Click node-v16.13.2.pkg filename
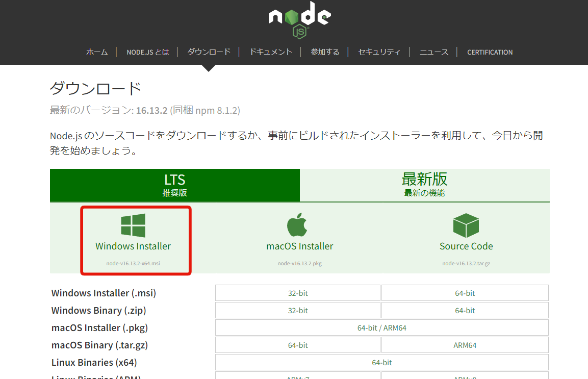This screenshot has height=379, width=588. click(x=300, y=263)
